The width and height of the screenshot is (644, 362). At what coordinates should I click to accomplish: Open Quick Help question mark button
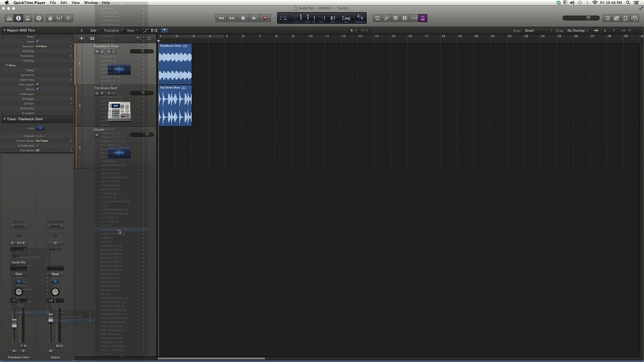click(39, 18)
